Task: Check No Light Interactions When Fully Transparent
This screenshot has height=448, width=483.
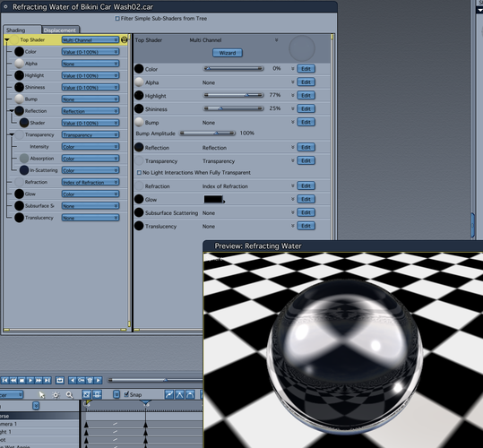Action: coord(139,173)
